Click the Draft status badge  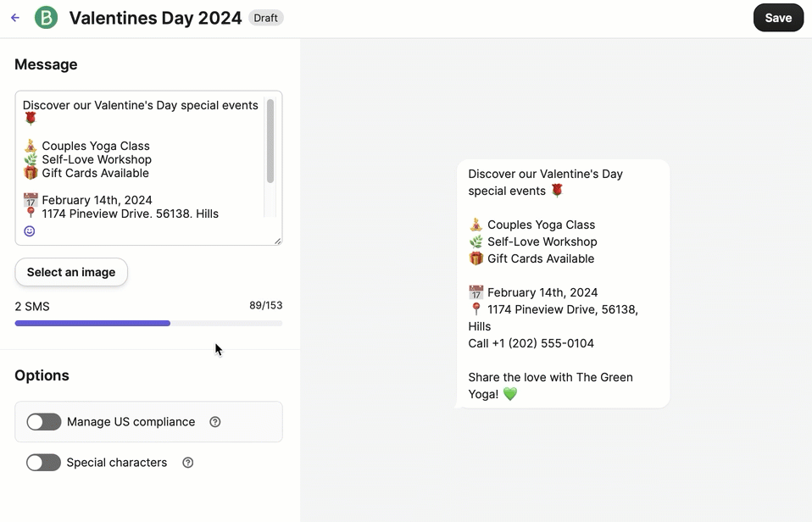[x=265, y=18]
